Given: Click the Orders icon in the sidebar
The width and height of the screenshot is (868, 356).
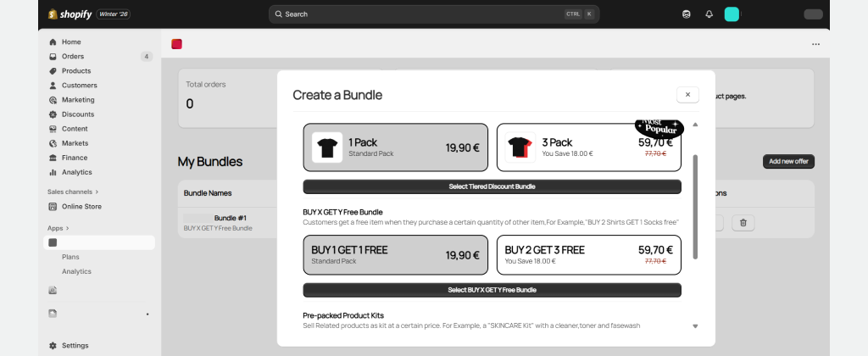Looking at the screenshot, I should (53, 57).
